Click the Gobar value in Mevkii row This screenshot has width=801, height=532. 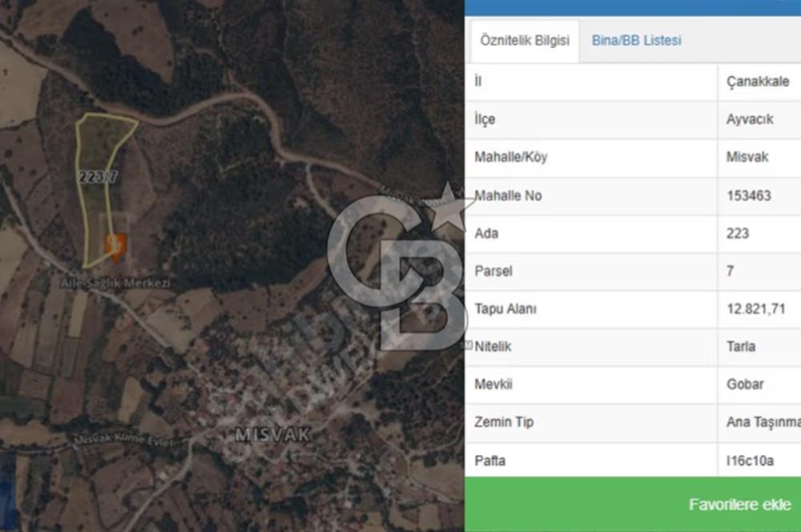tap(745, 384)
